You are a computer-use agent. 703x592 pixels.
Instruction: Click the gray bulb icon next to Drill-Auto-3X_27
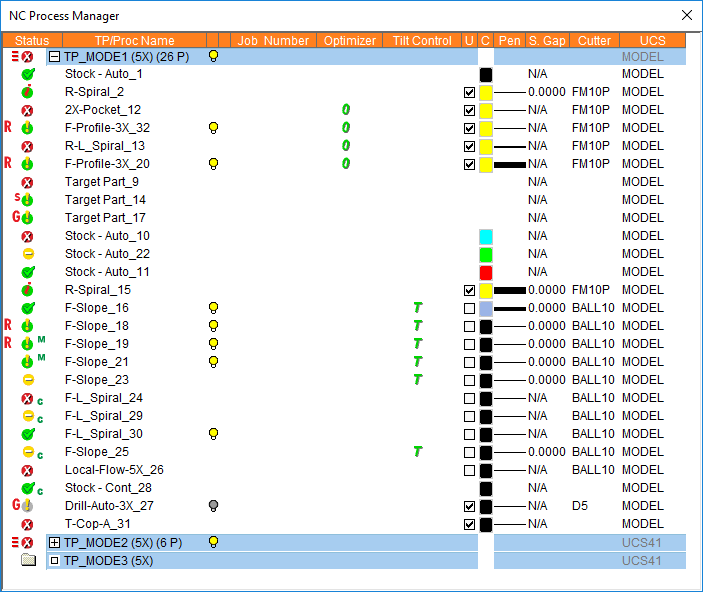[x=213, y=506]
